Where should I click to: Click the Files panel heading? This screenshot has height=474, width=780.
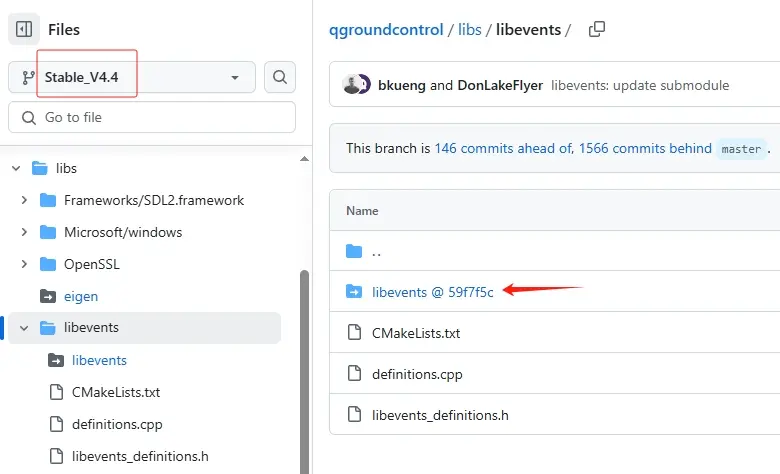64,30
